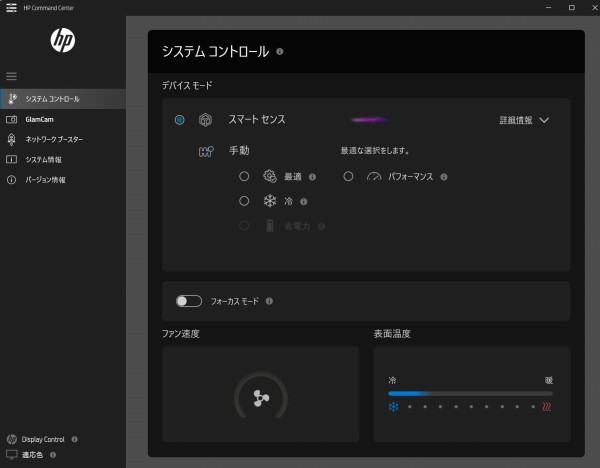The height and width of the screenshot is (468, 600).
Task: Open Display Control at the sidebar bottom
Action: click(x=42, y=439)
